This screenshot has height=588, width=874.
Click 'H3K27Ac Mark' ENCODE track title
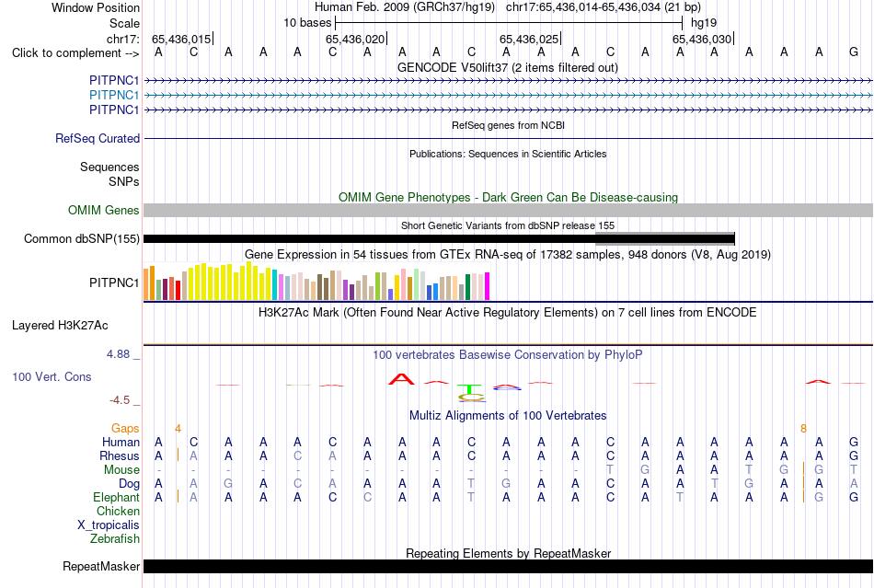tap(508, 312)
